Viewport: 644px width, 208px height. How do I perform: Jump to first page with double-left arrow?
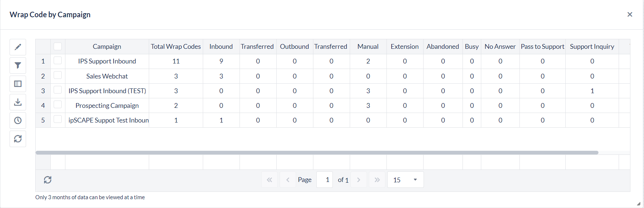coord(269,180)
